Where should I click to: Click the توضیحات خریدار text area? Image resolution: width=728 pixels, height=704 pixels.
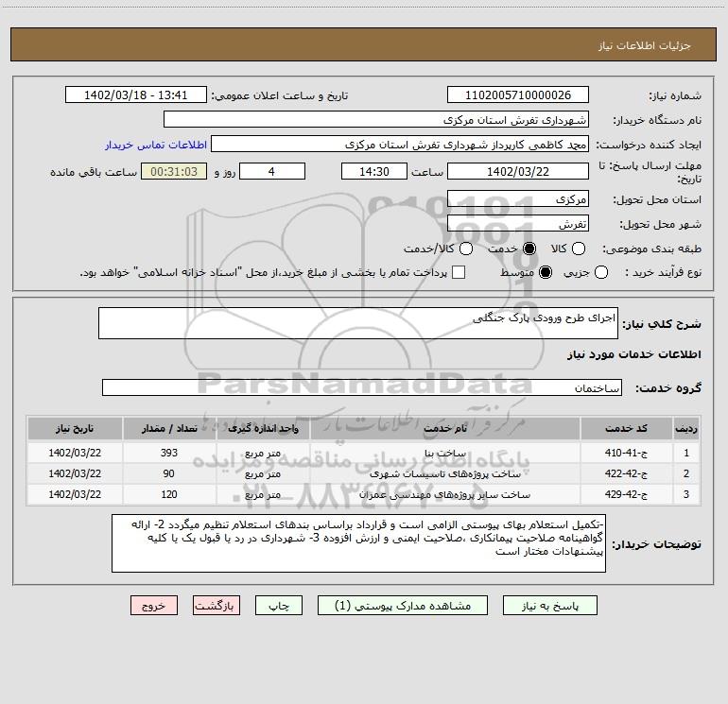coord(358,543)
